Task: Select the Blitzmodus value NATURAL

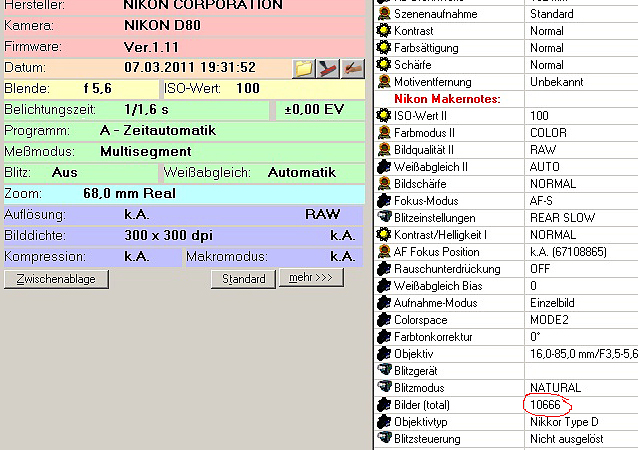Action: click(x=555, y=388)
